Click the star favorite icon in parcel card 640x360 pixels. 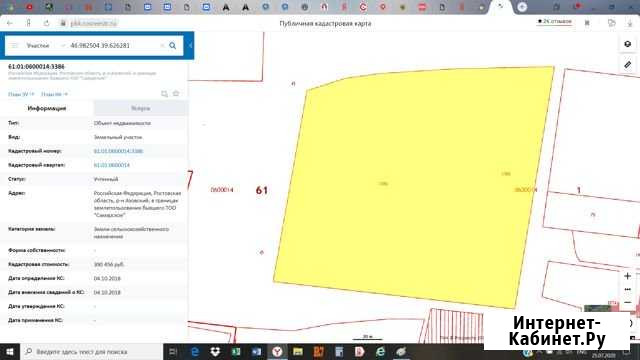(x=176, y=94)
